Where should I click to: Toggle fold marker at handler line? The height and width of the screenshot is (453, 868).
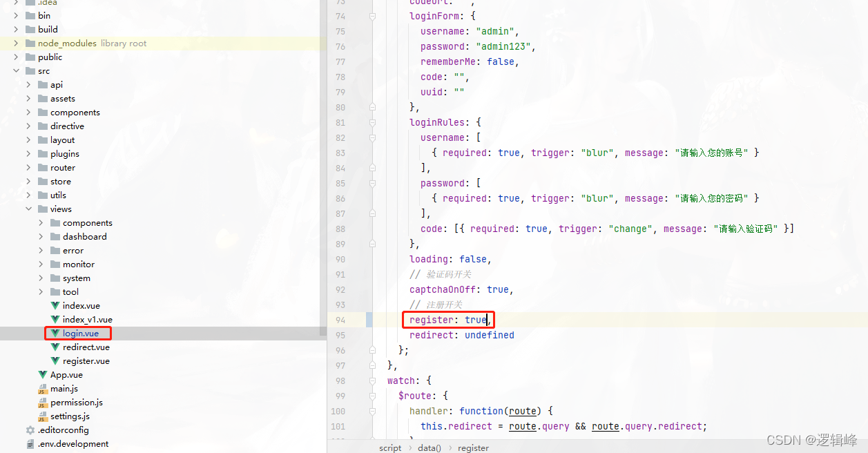coord(372,411)
